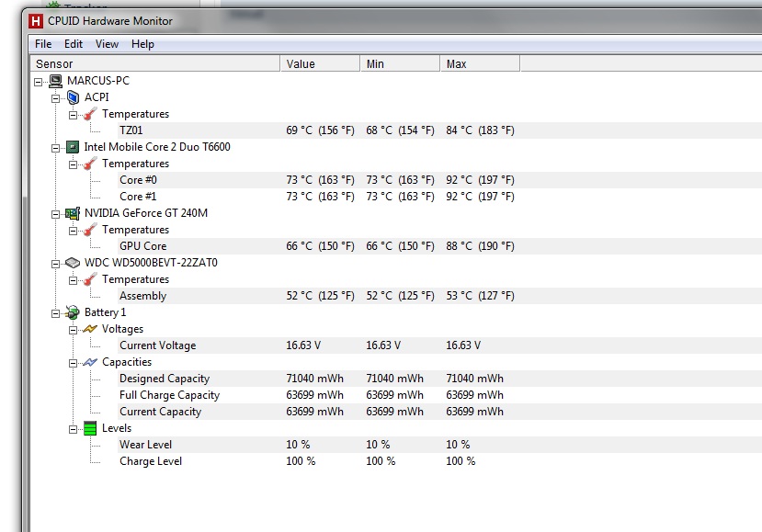Select Intel Mobile Core 2 Duo T6600 label
This screenshot has width=762, height=532.
pos(157,147)
